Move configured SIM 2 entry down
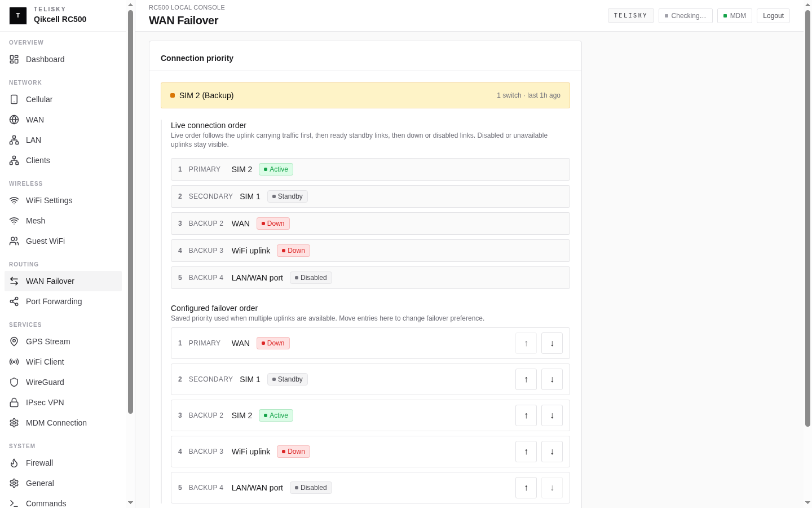Viewport: 812px width, 508px height. tap(552, 415)
